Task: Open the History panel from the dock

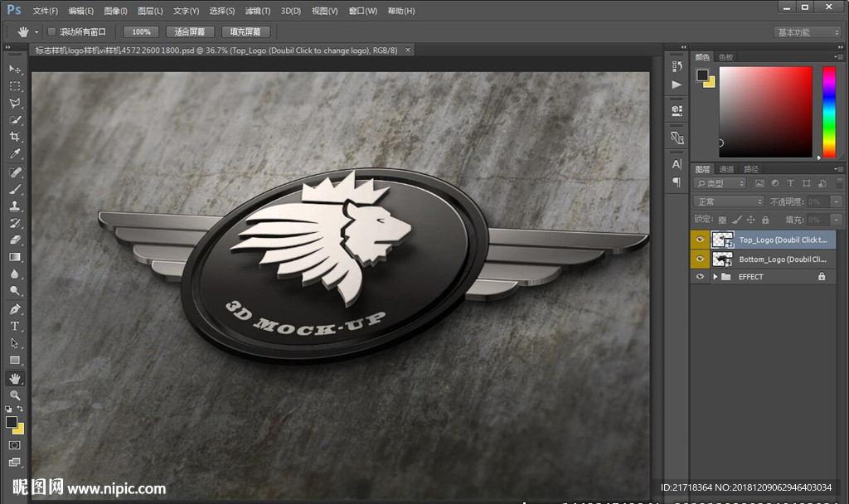Action: (677, 66)
